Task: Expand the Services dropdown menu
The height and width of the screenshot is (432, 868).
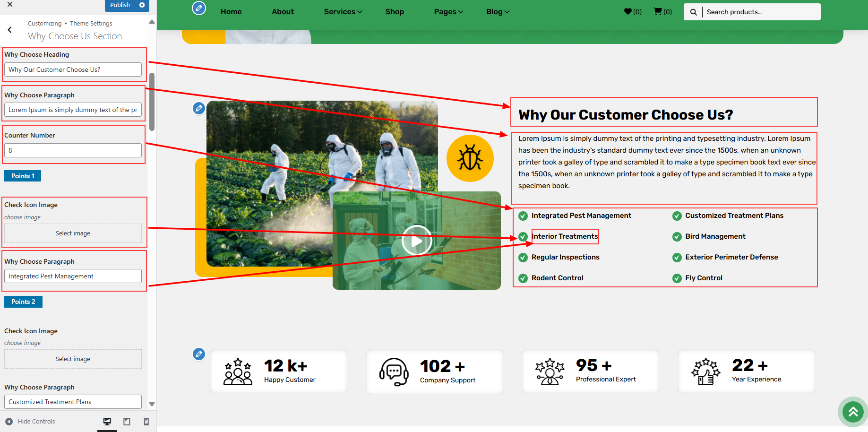Action: (x=343, y=12)
